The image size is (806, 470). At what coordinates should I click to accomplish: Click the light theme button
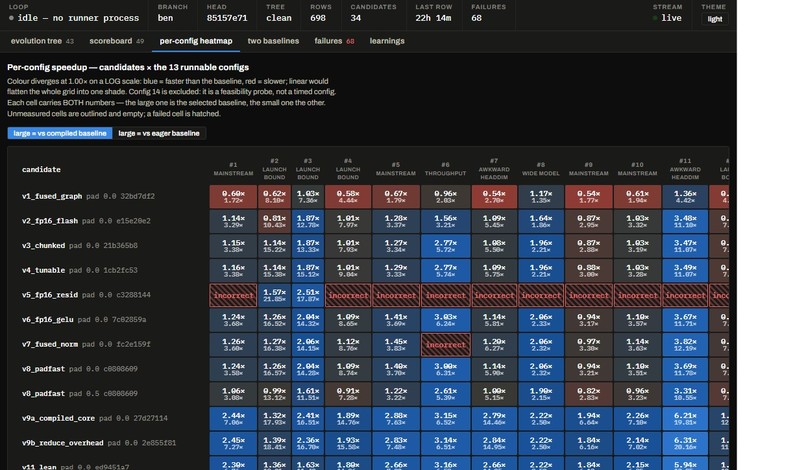tap(715, 19)
